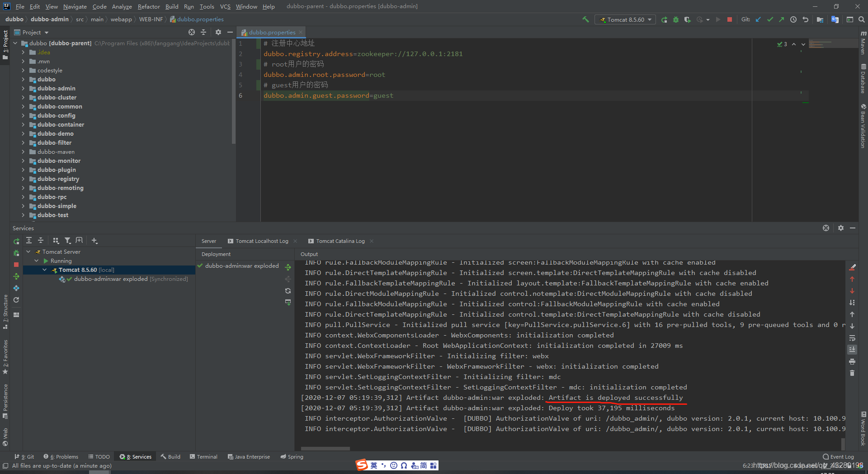Open the Terminal tool window button
The image size is (868, 474).
204,457
